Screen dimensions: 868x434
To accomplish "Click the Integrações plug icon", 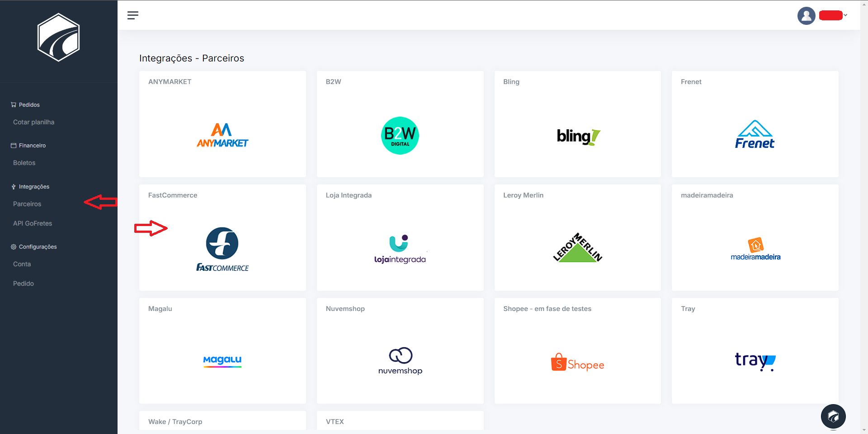I will click(14, 187).
